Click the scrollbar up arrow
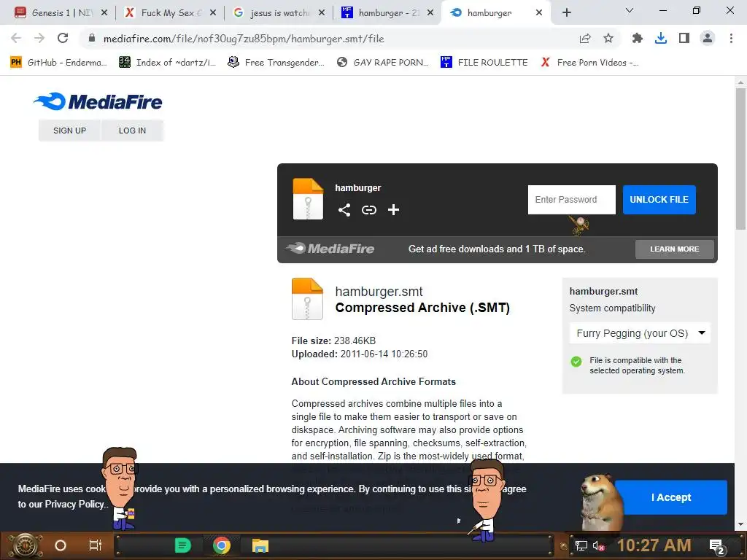 point(740,82)
